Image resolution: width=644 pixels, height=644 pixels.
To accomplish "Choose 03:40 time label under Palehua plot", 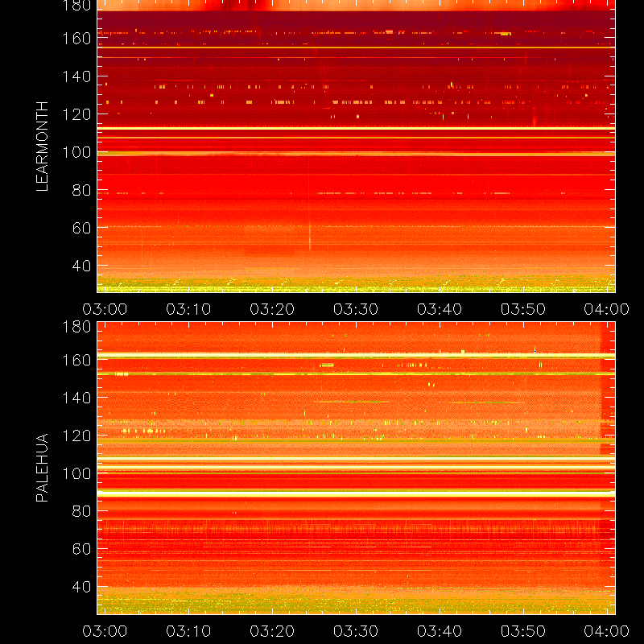I will (x=440, y=631).
